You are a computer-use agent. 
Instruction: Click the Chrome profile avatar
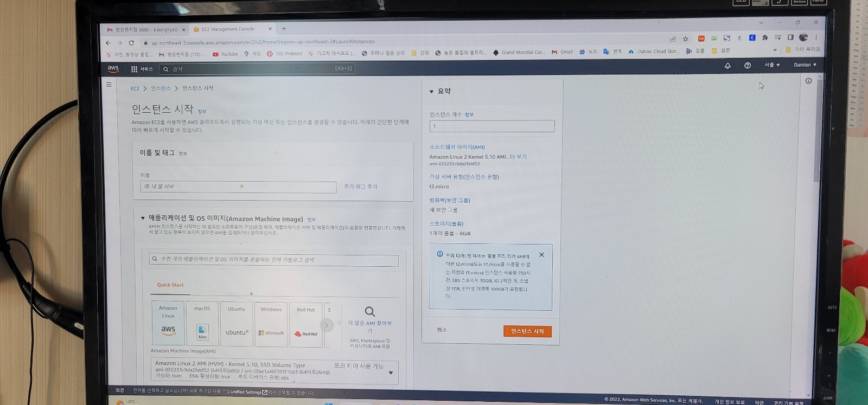click(x=803, y=37)
